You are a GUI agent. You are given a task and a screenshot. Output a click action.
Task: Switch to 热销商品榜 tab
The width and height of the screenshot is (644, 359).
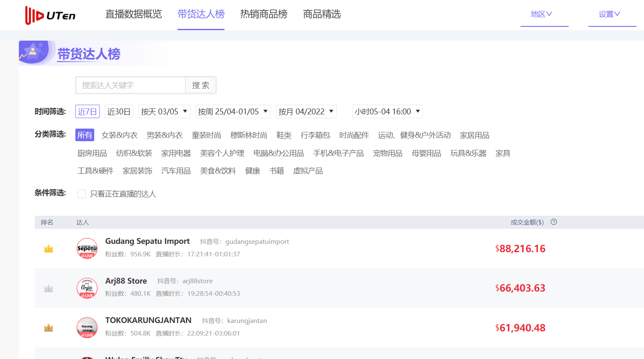(264, 14)
